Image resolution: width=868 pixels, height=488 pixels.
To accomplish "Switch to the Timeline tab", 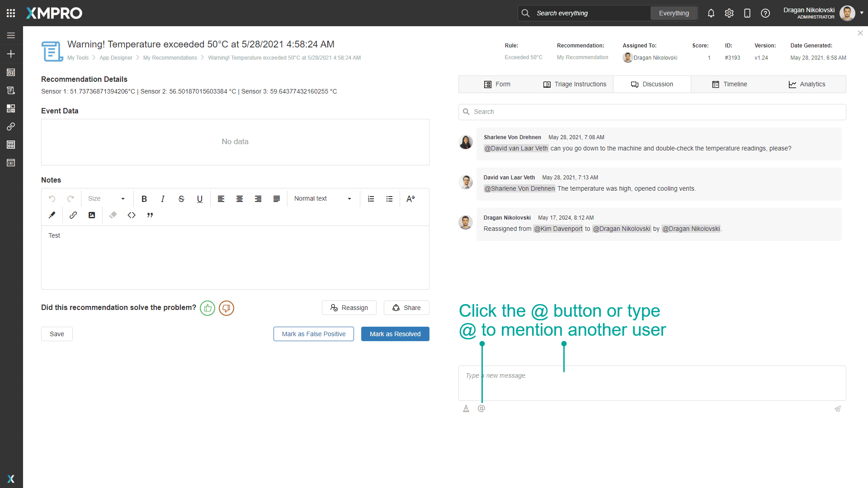I will 730,84.
